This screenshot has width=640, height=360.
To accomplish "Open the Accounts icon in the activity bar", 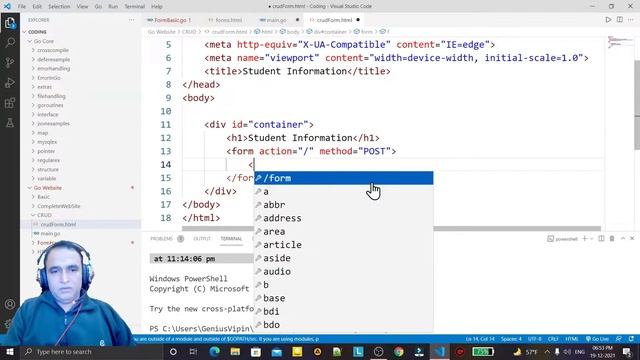I will tap(10, 304).
